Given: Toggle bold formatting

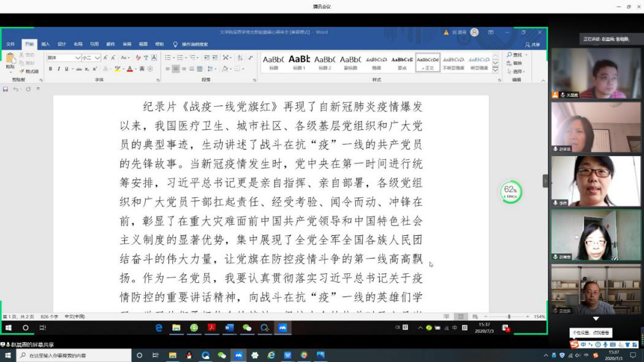Looking at the screenshot, I should coord(50,69).
